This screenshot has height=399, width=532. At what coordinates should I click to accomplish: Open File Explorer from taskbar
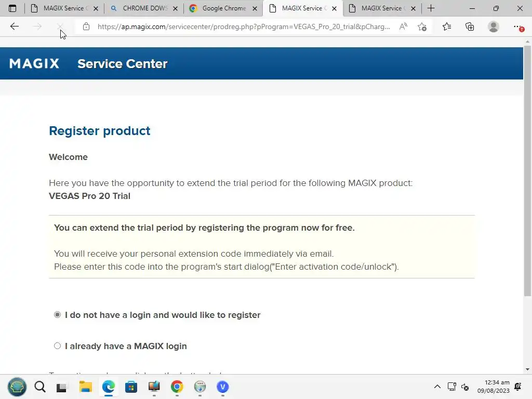point(86,387)
